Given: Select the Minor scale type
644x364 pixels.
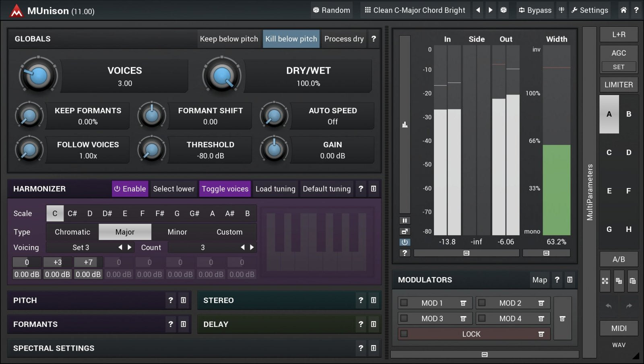Looking at the screenshot, I should [x=177, y=232].
